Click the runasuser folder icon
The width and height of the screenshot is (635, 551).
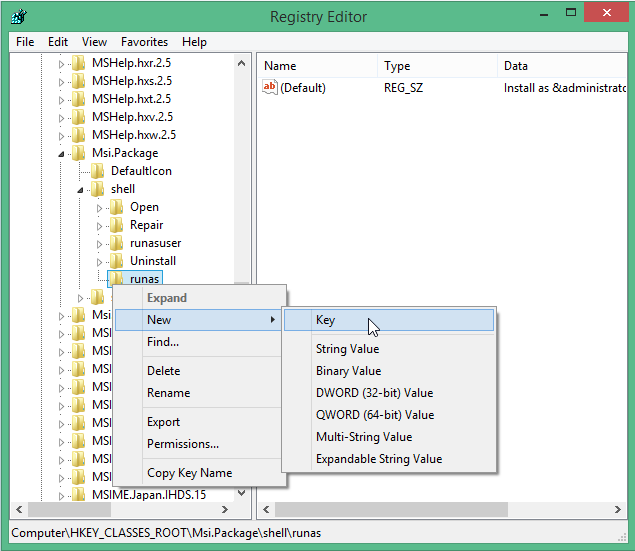coord(116,243)
